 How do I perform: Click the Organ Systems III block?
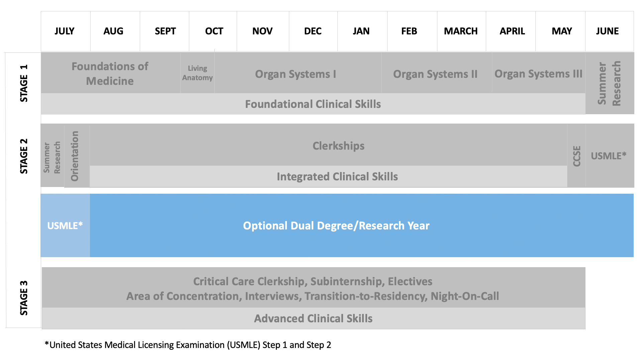coord(538,73)
